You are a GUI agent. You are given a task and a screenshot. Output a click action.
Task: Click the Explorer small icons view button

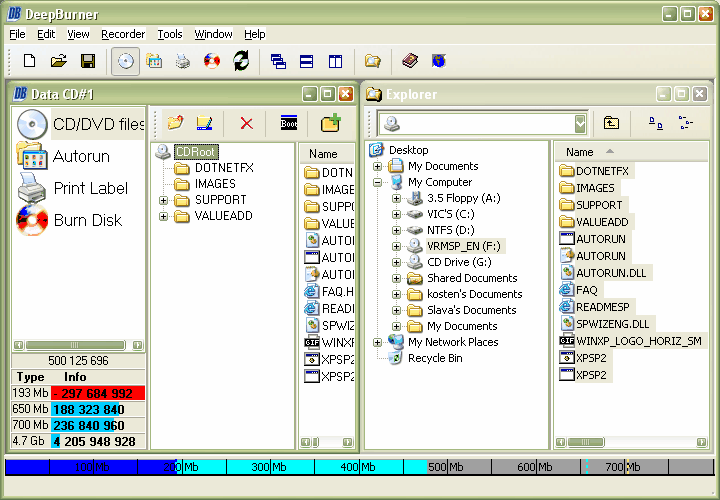[656, 123]
